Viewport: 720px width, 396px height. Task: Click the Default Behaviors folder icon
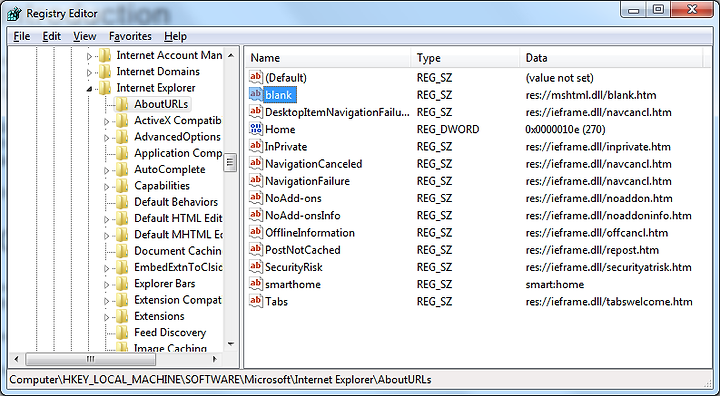click(x=122, y=202)
